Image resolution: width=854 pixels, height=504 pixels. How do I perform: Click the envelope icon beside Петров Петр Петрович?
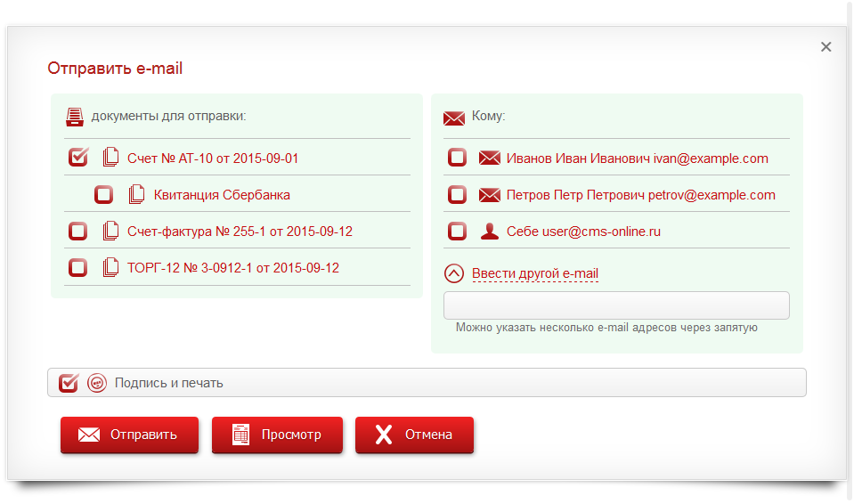click(490, 194)
